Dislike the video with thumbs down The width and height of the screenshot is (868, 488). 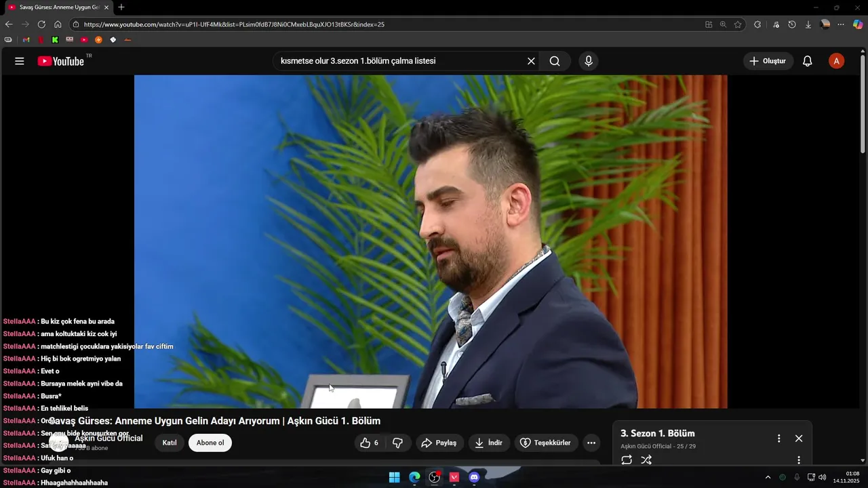398,443
